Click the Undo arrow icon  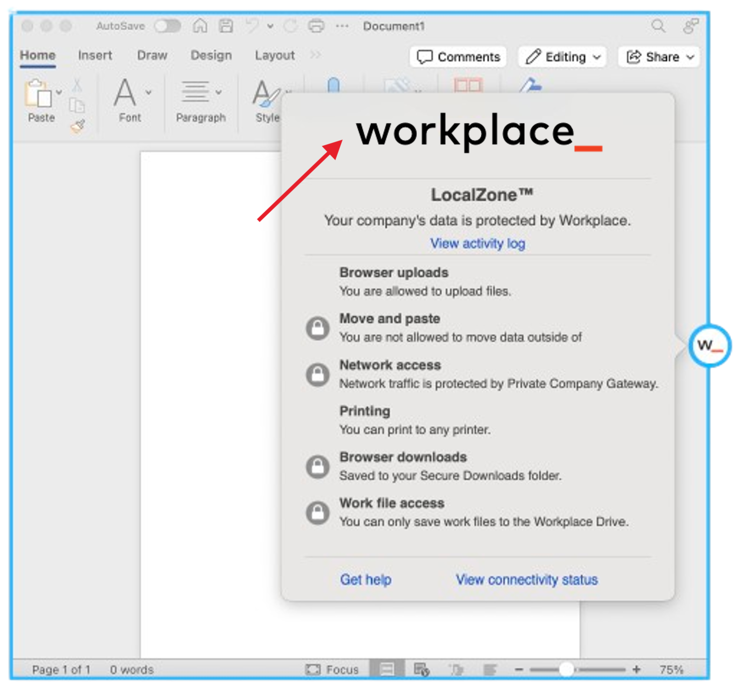(252, 25)
